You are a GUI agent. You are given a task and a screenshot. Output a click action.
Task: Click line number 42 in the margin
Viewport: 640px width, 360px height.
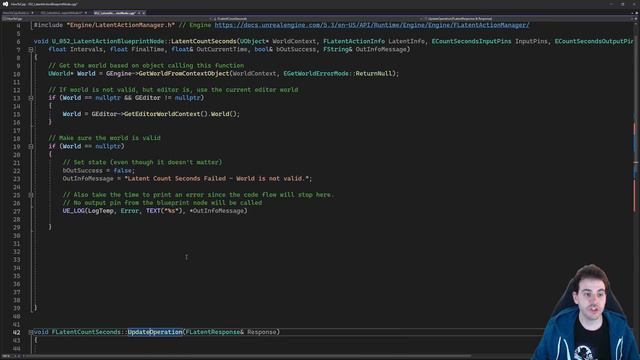pos(16,332)
